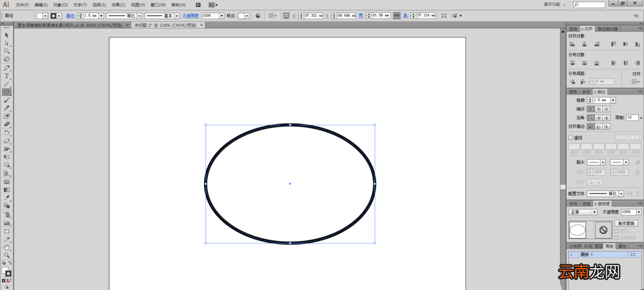Click 不透明度 opacity link in control bar

190,15
